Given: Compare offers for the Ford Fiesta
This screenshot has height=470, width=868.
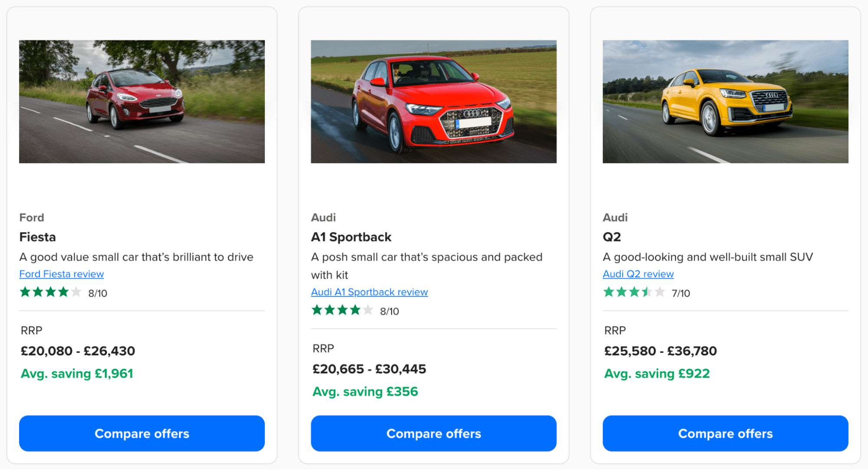Looking at the screenshot, I should pyautogui.click(x=142, y=433).
